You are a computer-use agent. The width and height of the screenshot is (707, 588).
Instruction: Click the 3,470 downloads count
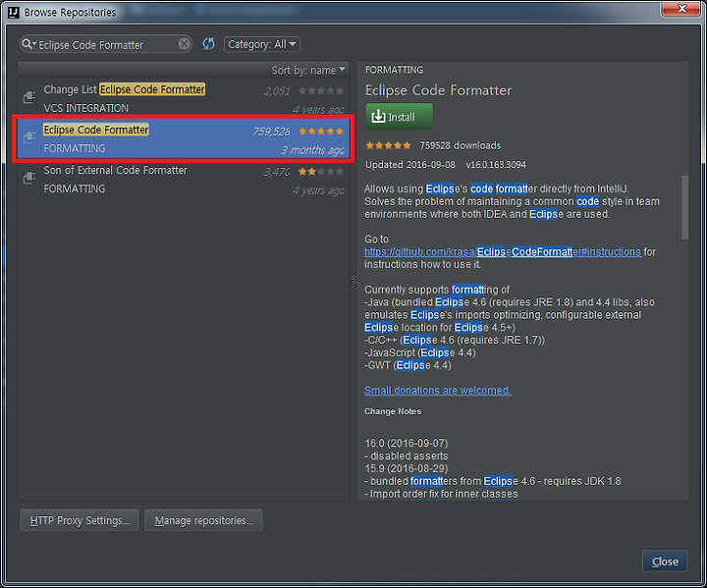[x=277, y=172]
